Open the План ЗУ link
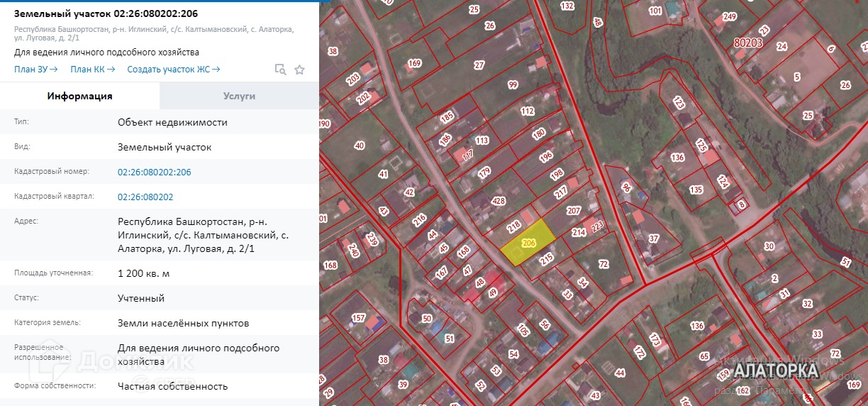Image resolution: width=868 pixels, height=406 pixels. [x=36, y=70]
